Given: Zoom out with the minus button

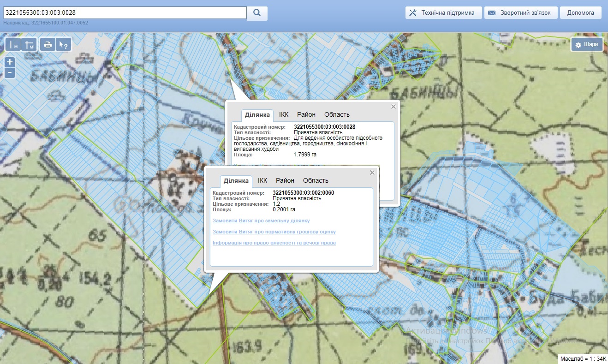Looking at the screenshot, I should (x=10, y=73).
